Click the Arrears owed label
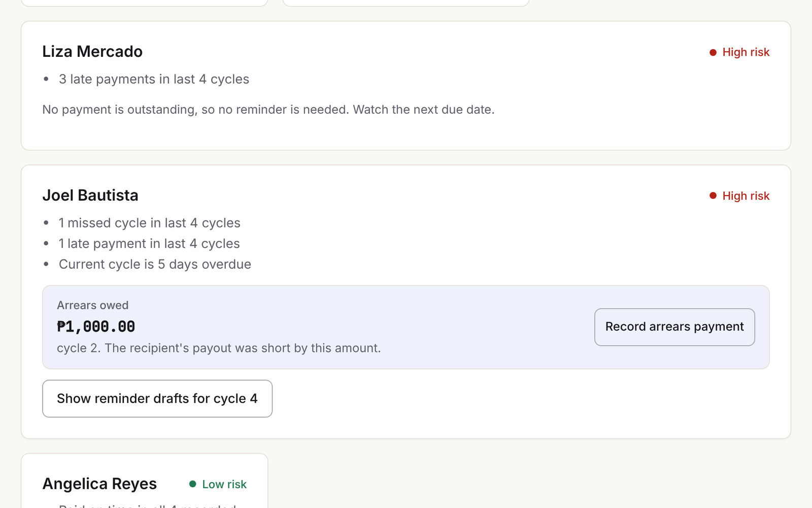Image resolution: width=812 pixels, height=508 pixels. (x=93, y=305)
